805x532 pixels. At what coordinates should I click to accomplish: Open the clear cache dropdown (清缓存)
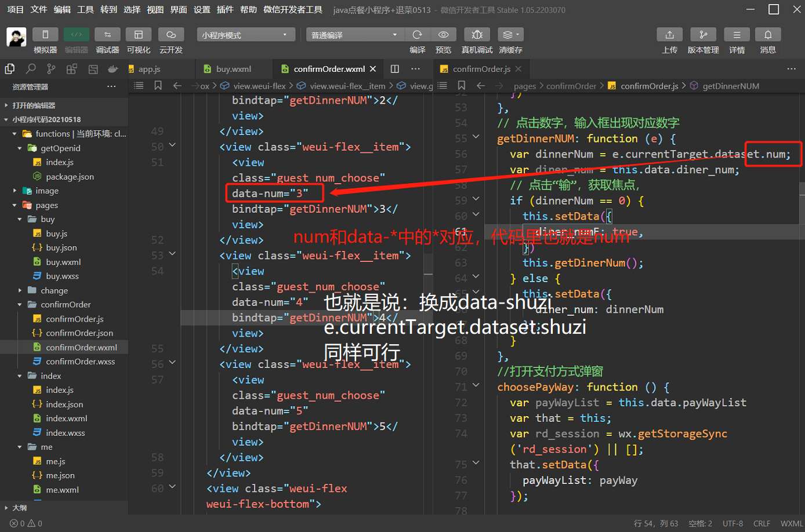[510, 35]
